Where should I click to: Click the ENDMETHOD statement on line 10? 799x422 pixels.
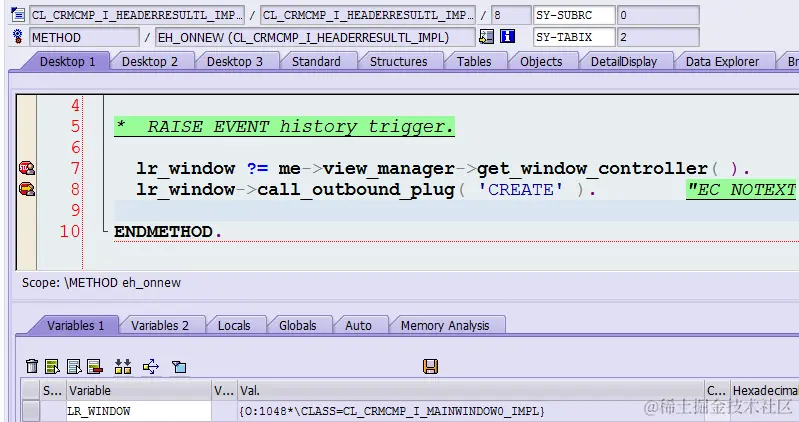pyautogui.click(x=168, y=232)
